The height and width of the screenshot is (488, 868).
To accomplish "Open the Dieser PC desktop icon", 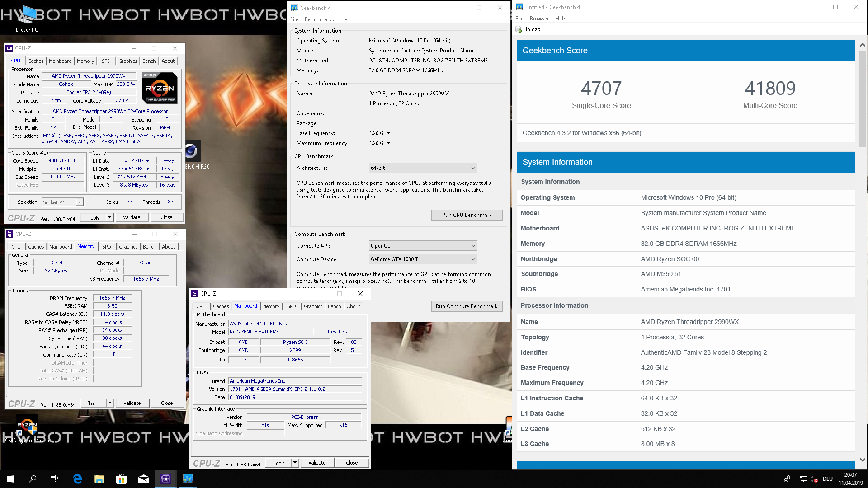I will coord(27,18).
